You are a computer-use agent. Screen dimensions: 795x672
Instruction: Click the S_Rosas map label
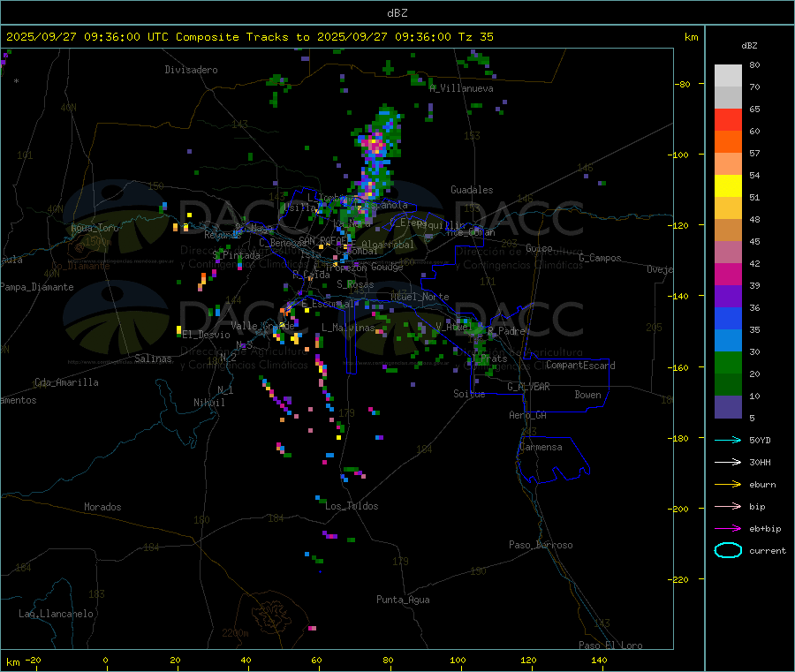pos(355,284)
